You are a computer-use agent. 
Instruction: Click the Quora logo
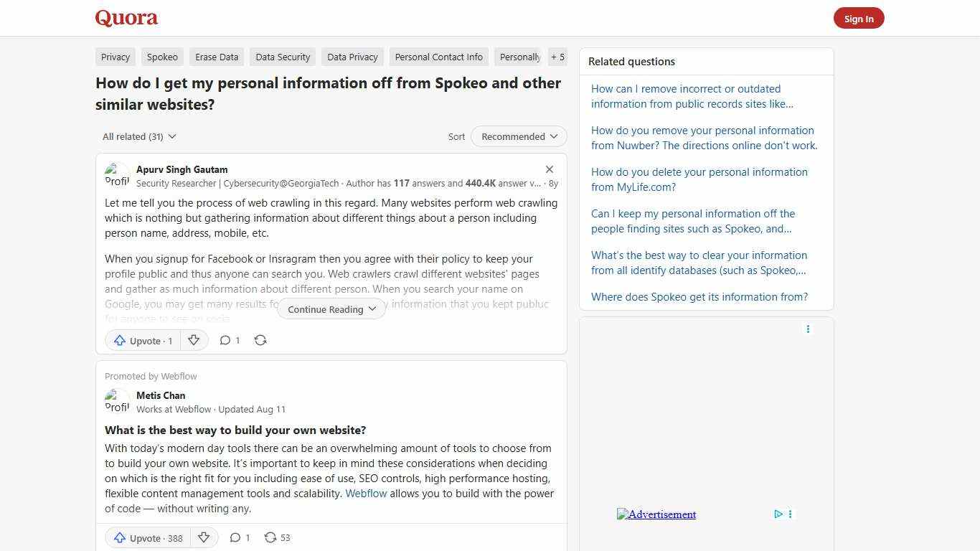pyautogui.click(x=126, y=18)
